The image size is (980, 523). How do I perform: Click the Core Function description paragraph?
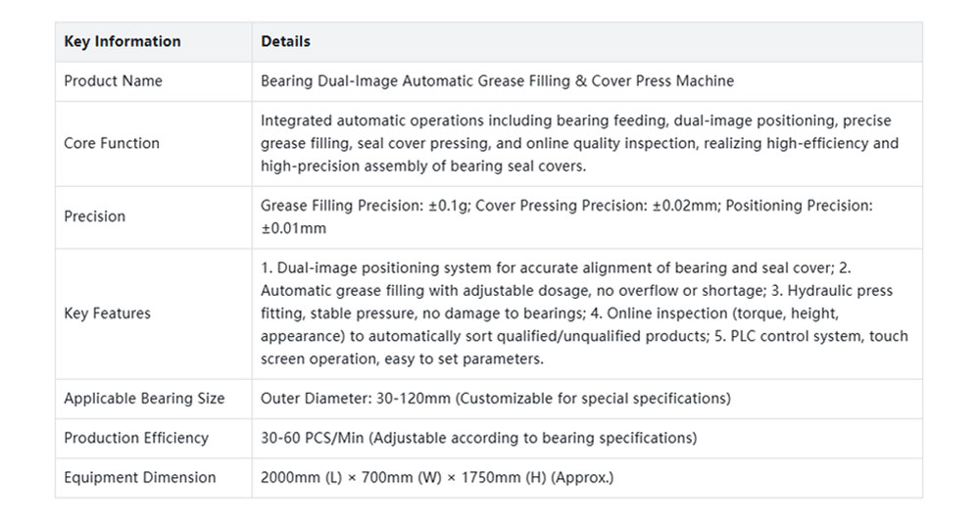579,143
